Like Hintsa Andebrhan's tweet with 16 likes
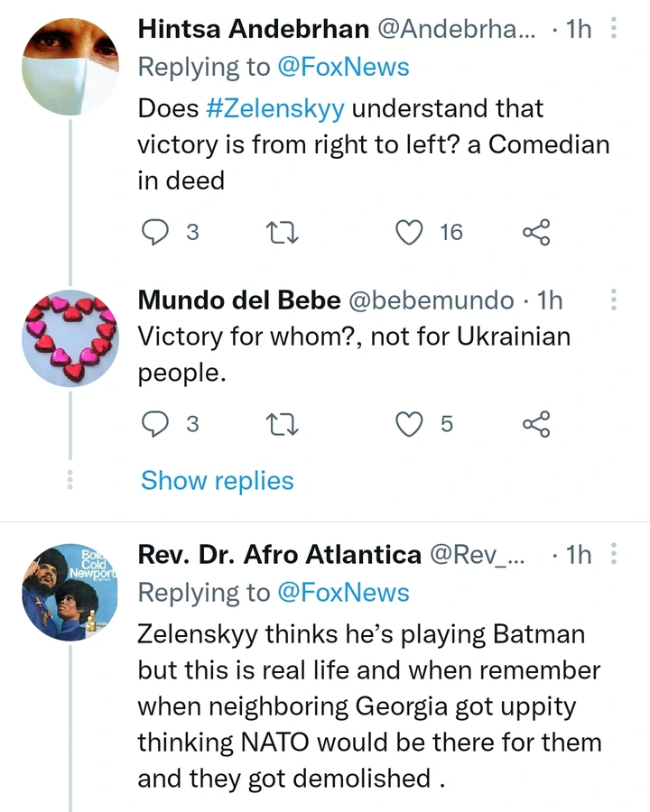Screen dimensions: 650x812 tap(411, 233)
